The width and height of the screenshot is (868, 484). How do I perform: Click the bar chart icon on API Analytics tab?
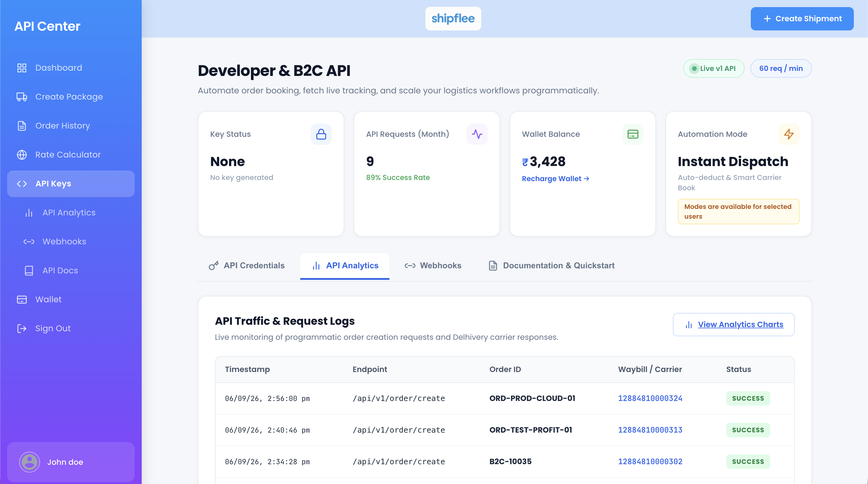pos(316,266)
